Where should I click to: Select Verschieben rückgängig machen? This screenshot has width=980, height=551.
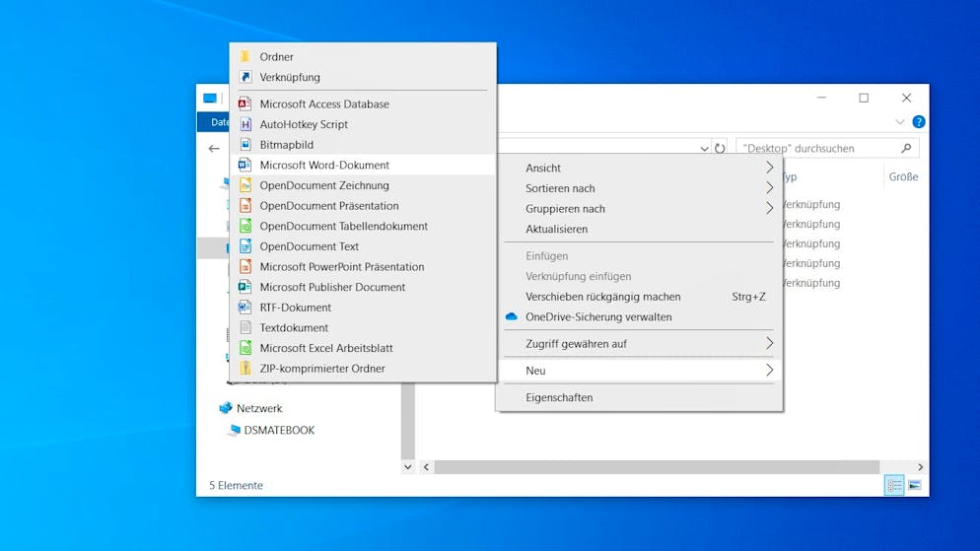click(x=640, y=297)
